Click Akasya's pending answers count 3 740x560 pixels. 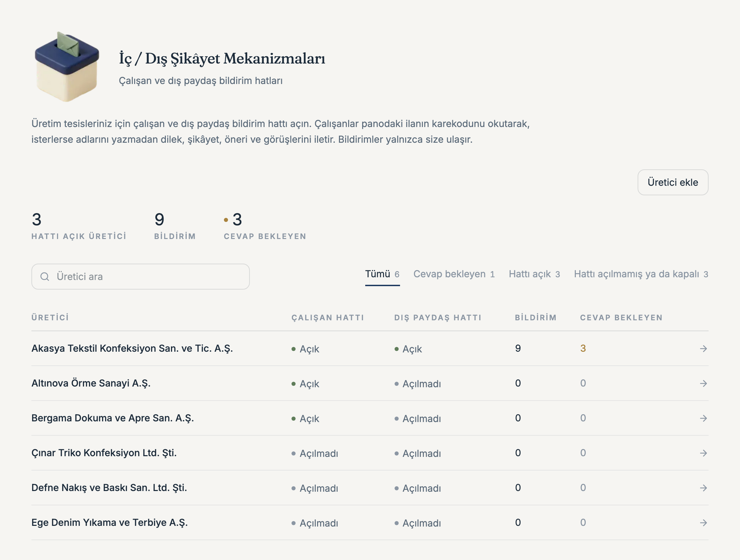583,349
